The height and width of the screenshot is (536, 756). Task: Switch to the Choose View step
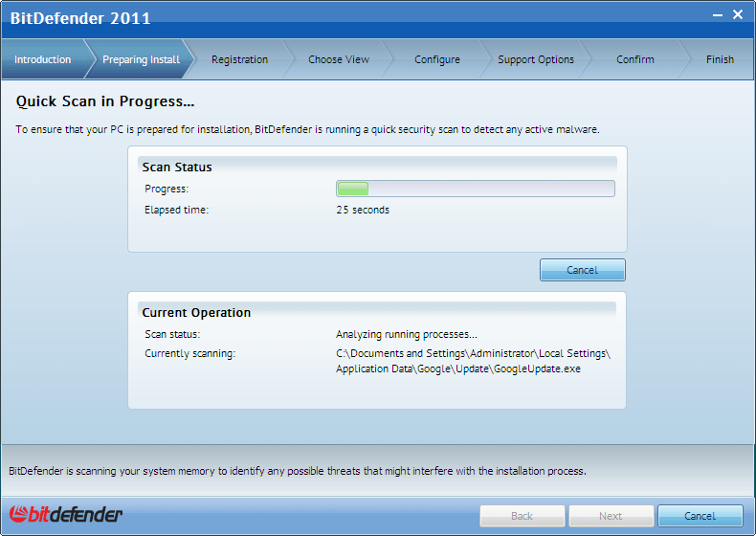click(x=339, y=59)
